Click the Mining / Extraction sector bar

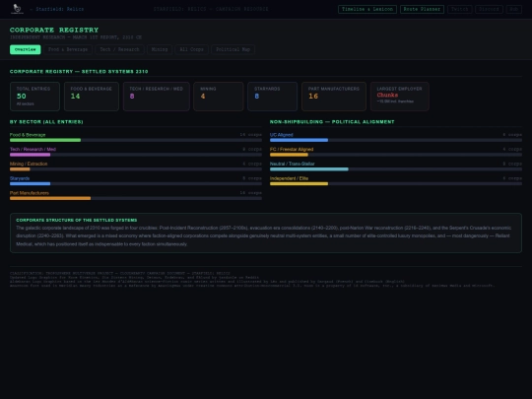20,169
